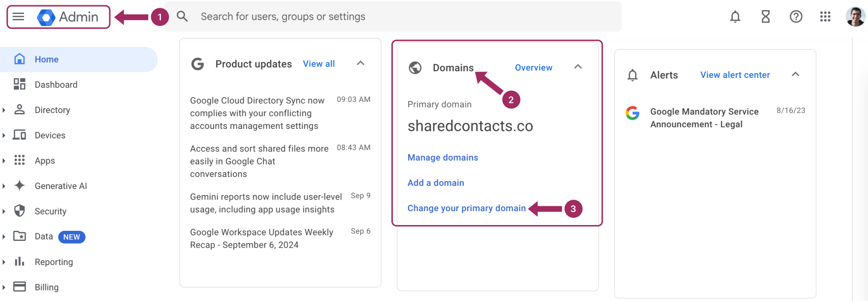Click the Google G icon in Product updates
Viewport: 868px width, 301px height.
[198, 64]
